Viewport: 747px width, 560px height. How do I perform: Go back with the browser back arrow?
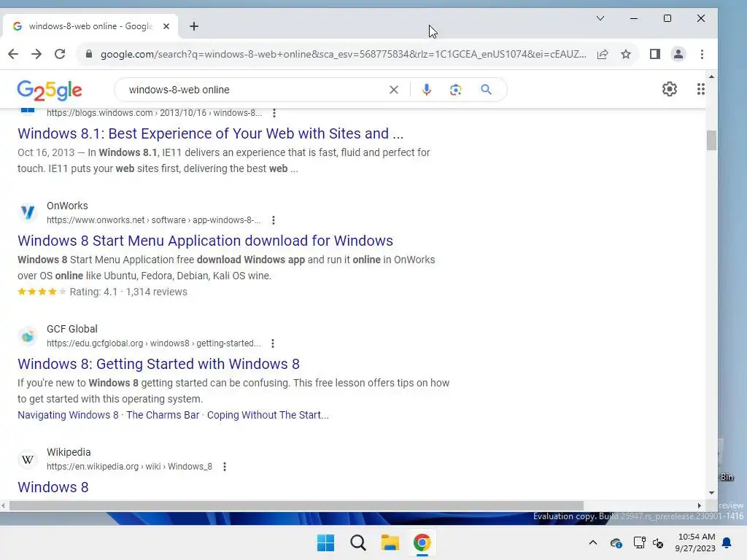pos(13,54)
